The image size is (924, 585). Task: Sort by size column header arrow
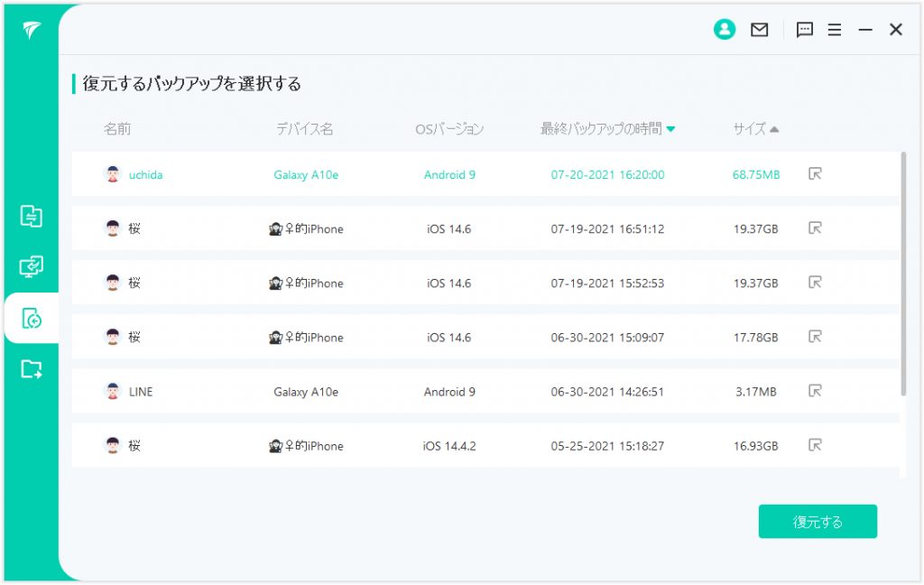click(x=774, y=129)
